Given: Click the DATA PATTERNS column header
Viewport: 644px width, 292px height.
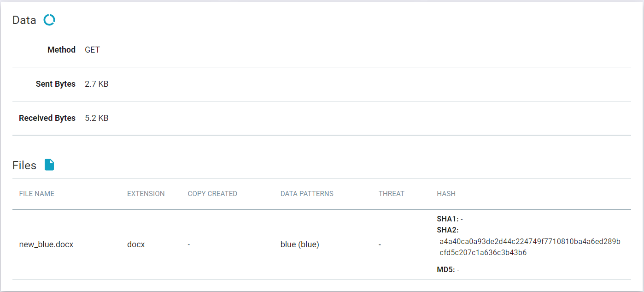Looking at the screenshot, I should pos(307,193).
